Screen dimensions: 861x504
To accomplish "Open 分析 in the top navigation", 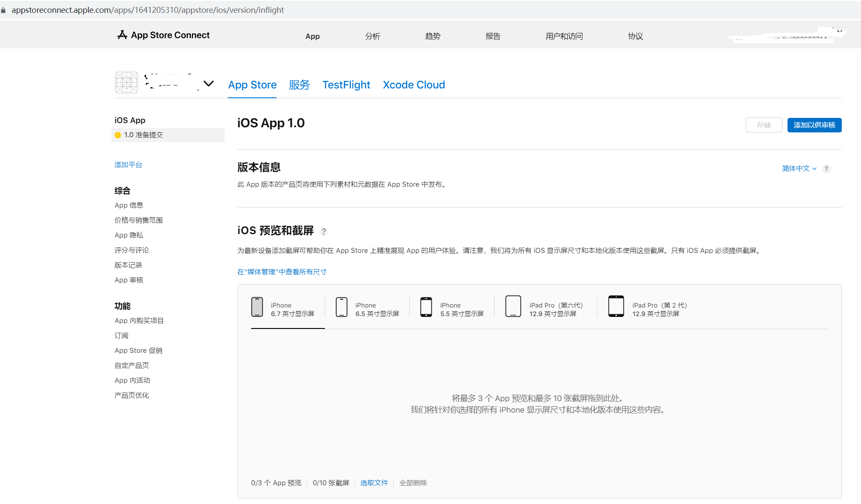I will click(x=372, y=36).
